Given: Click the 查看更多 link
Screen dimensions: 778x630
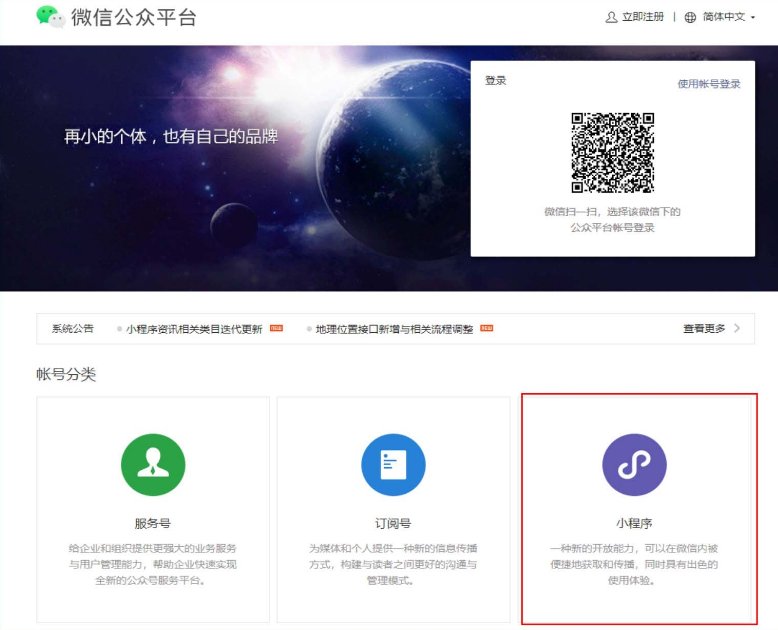Looking at the screenshot, I should [704, 328].
